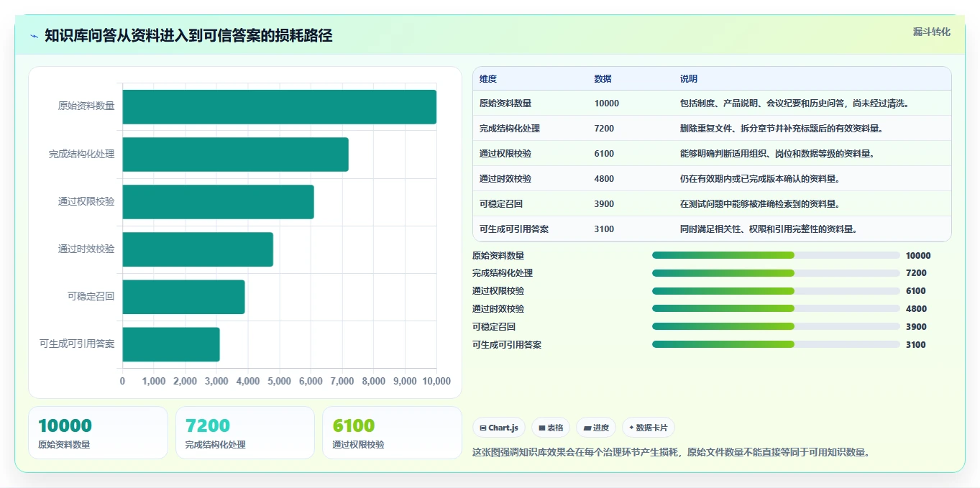980x488 pixels.
Task: Click the description starting 仍在有效期内
Action: (x=760, y=179)
